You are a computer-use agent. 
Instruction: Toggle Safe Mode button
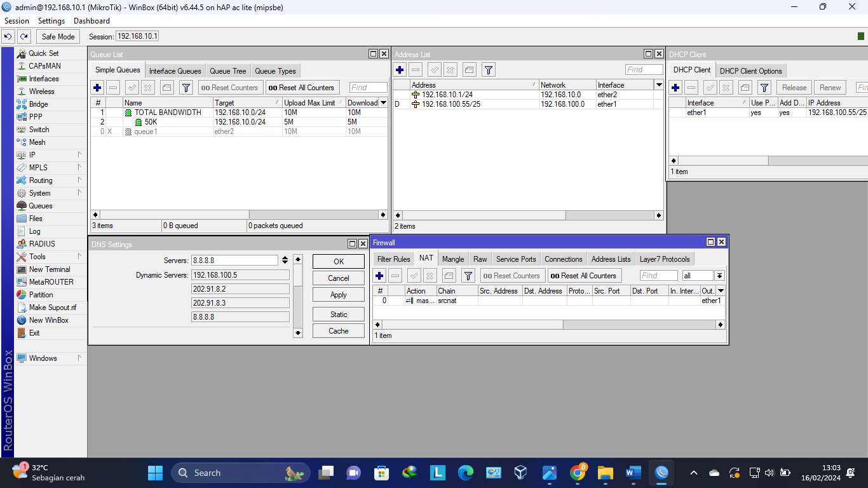point(58,37)
